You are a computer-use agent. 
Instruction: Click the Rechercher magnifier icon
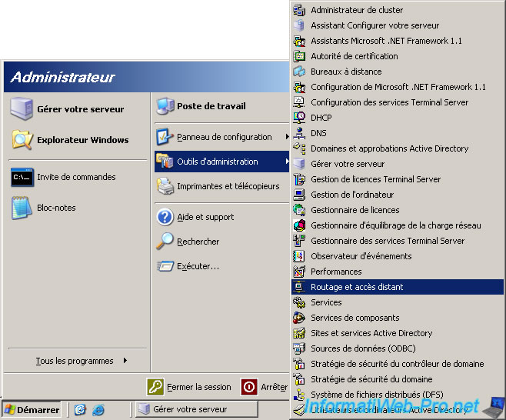click(165, 242)
